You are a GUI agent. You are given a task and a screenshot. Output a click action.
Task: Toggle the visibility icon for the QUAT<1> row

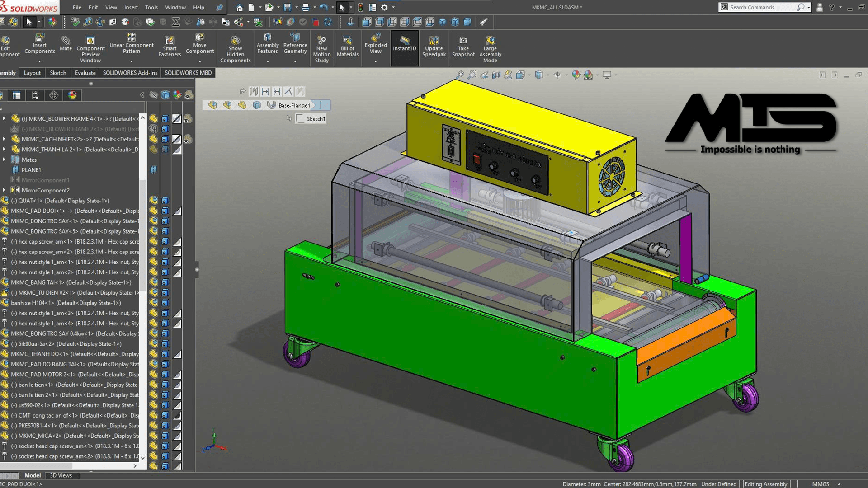point(154,201)
